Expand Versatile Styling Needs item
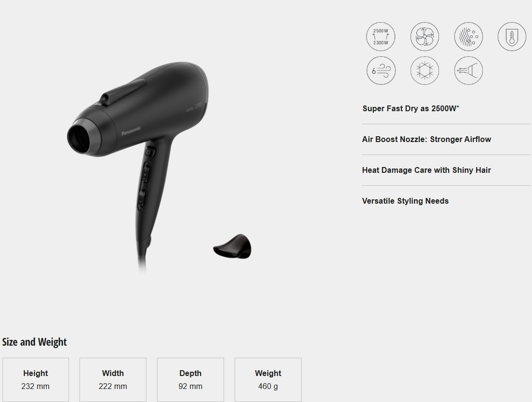532x402 pixels. point(446,201)
